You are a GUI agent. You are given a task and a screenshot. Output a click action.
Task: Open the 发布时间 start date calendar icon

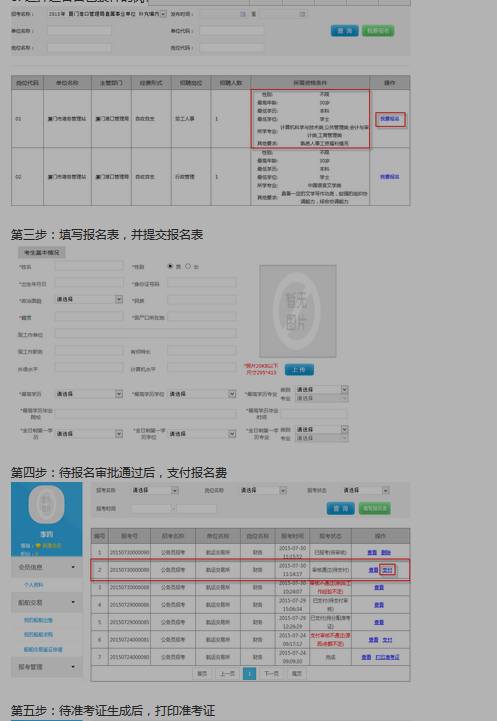point(243,14)
